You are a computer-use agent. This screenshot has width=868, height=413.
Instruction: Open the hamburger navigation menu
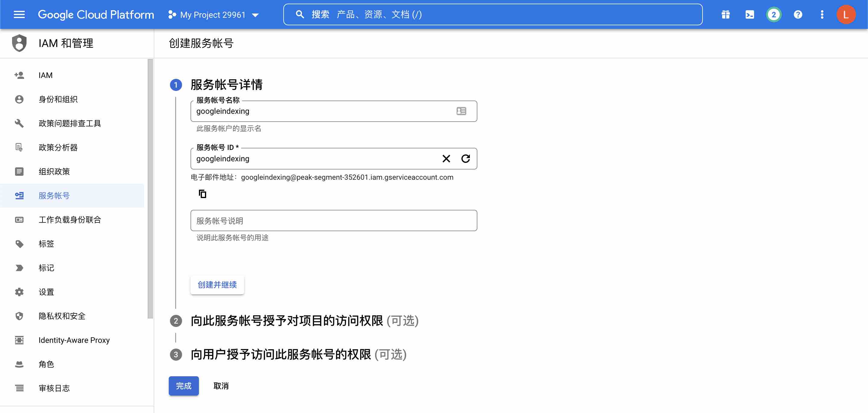click(19, 14)
